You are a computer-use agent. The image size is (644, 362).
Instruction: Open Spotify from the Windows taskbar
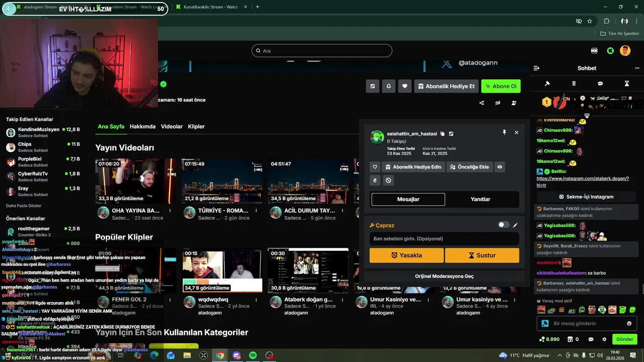[x=253, y=355]
